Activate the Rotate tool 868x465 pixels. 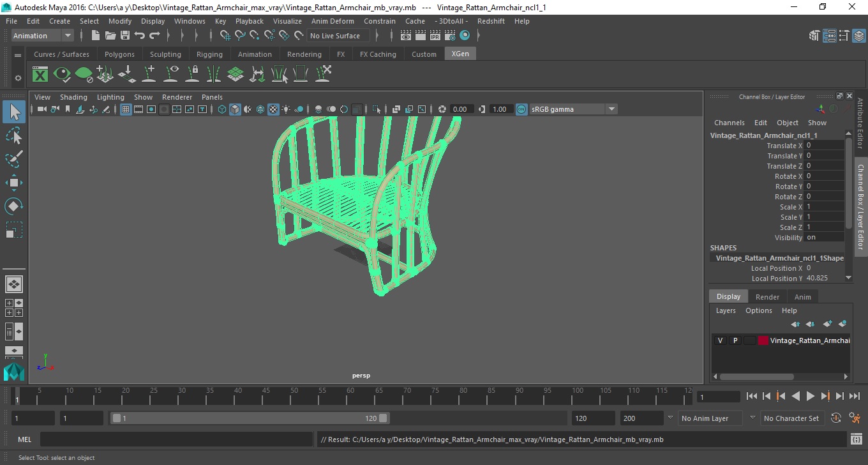[x=14, y=206]
